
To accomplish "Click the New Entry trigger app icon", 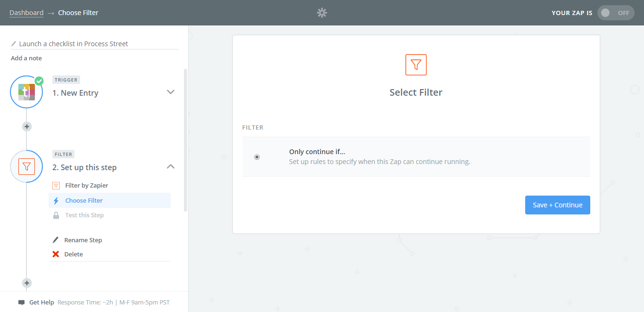I will click(x=27, y=92).
